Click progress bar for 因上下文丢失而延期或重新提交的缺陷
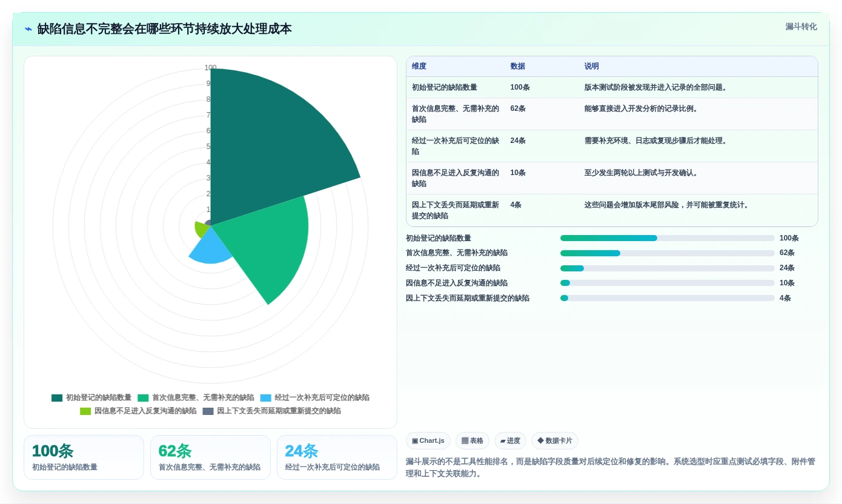This screenshot has height=504, width=842. point(668,298)
